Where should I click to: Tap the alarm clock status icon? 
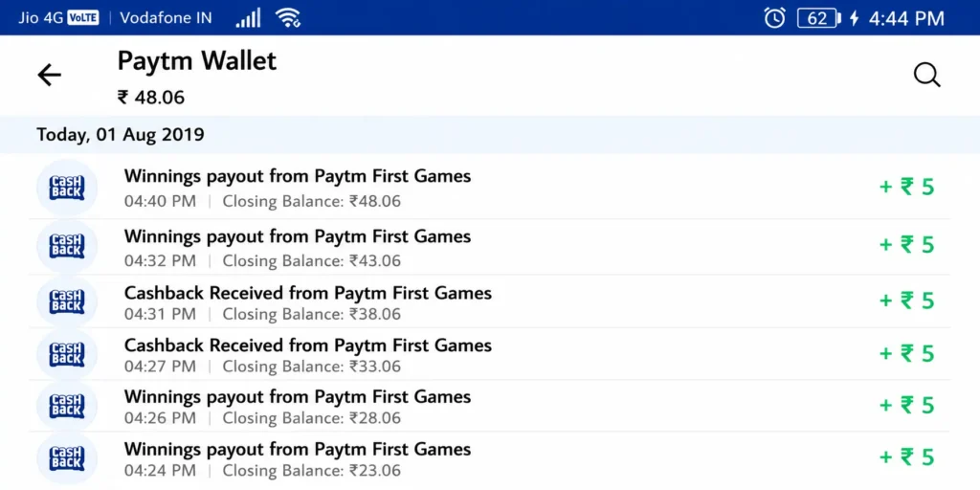[x=774, y=18]
